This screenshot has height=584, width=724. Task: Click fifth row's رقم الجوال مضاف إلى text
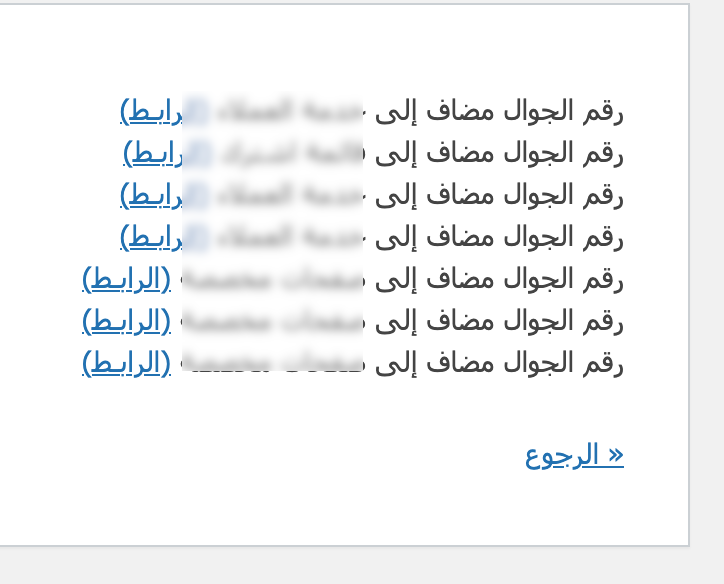pos(500,279)
